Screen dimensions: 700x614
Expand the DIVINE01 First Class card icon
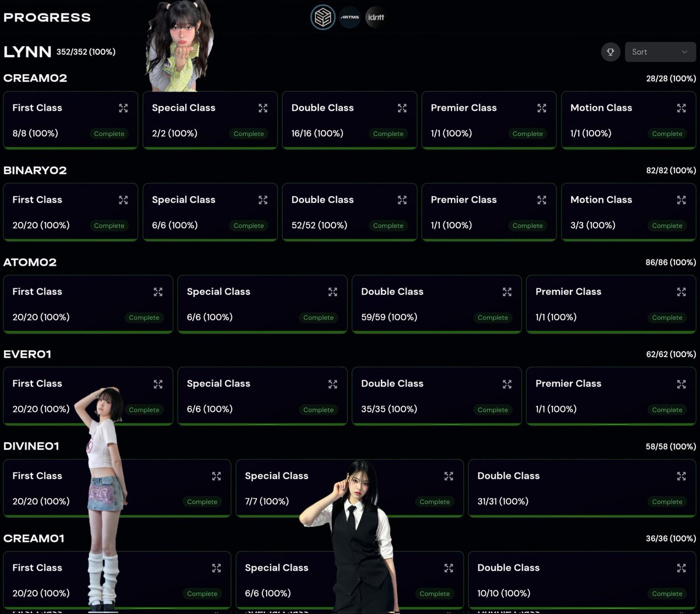[216, 476]
